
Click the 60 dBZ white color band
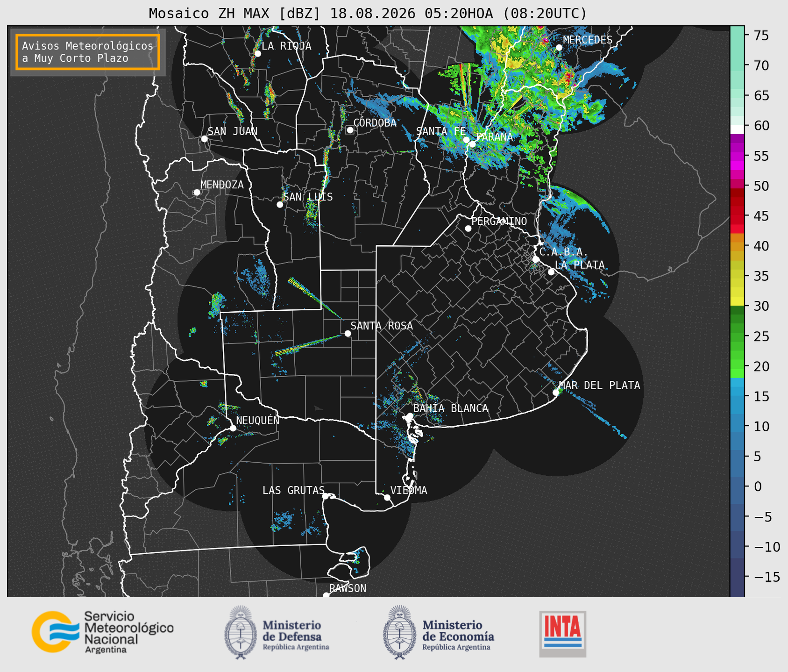click(x=737, y=129)
